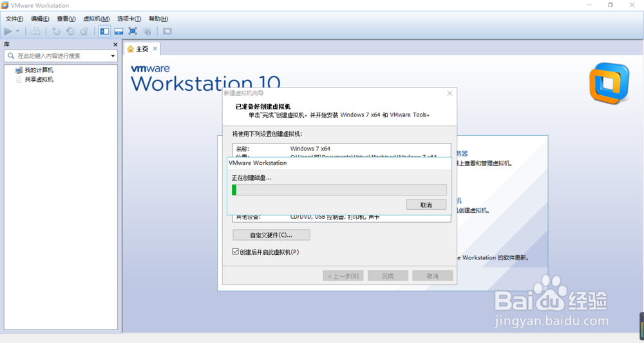This screenshot has width=644, height=343.
Task: Click the Unity mode toolbar icon
Action: [147, 31]
